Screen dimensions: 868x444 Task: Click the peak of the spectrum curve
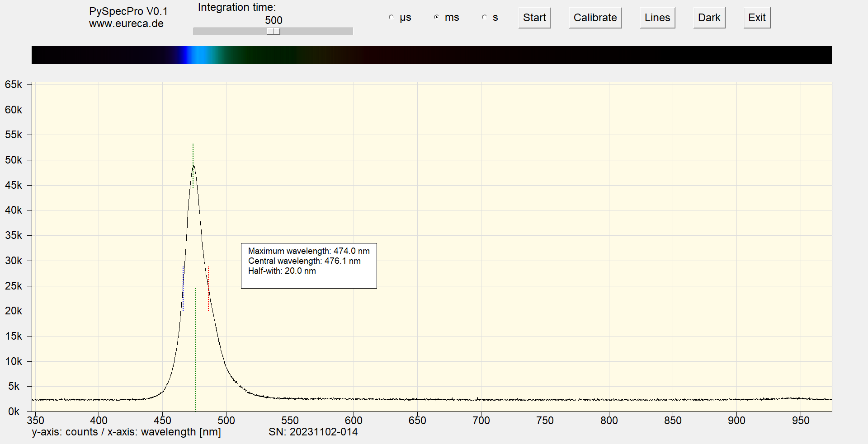pyautogui.click(x=193, y=166)
